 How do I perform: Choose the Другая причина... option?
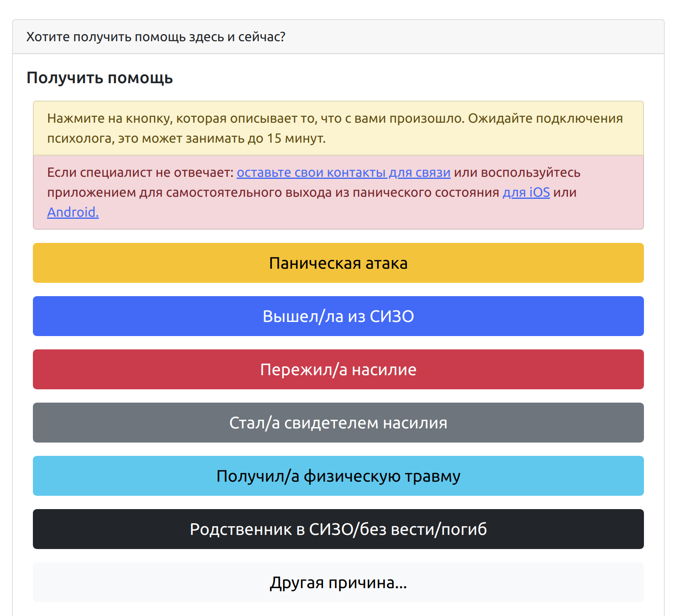tap(338, 582)
